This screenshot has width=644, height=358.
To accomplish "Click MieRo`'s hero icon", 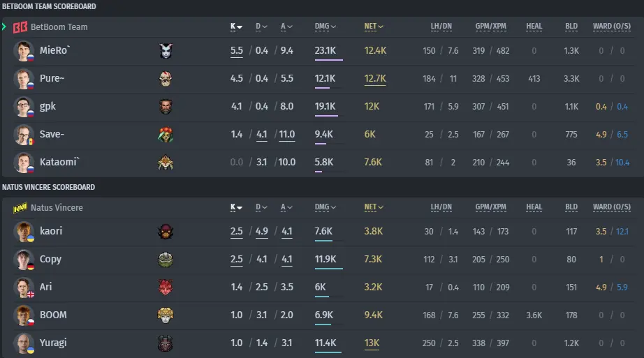I will [x=166, y=51].
